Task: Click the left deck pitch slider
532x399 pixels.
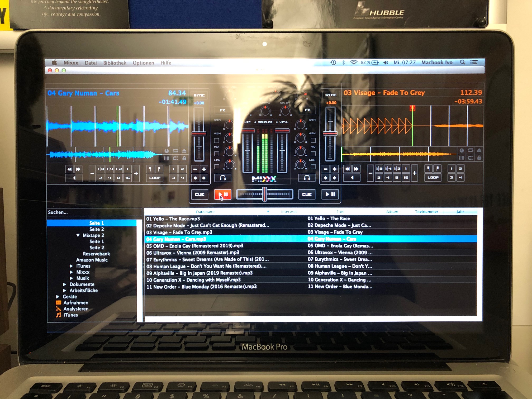Action: (x=199, y=134)
